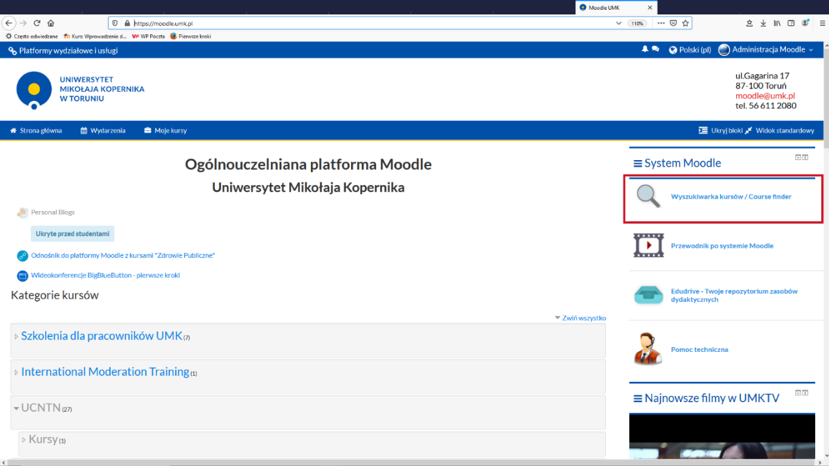
Task: Open the tracking protection shield icon
Action: (x=115, y=23)
